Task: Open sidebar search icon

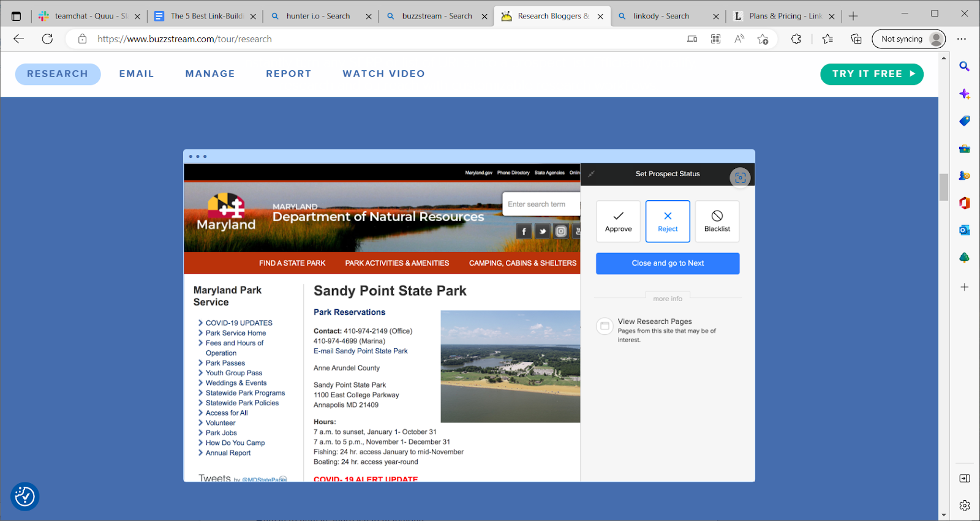Action: point(964,66)
